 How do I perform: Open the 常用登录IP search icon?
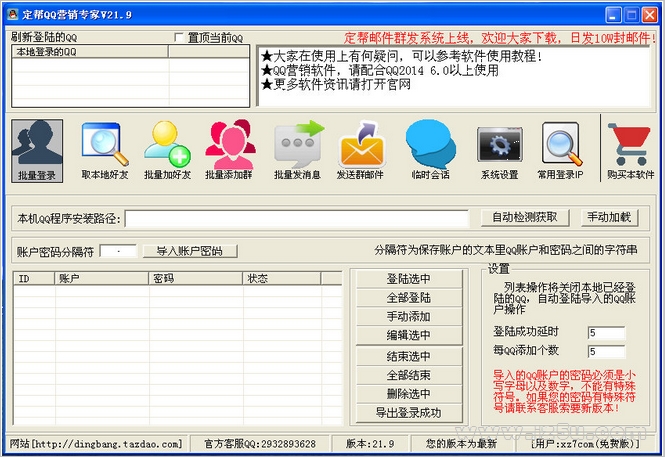[561, 151]
